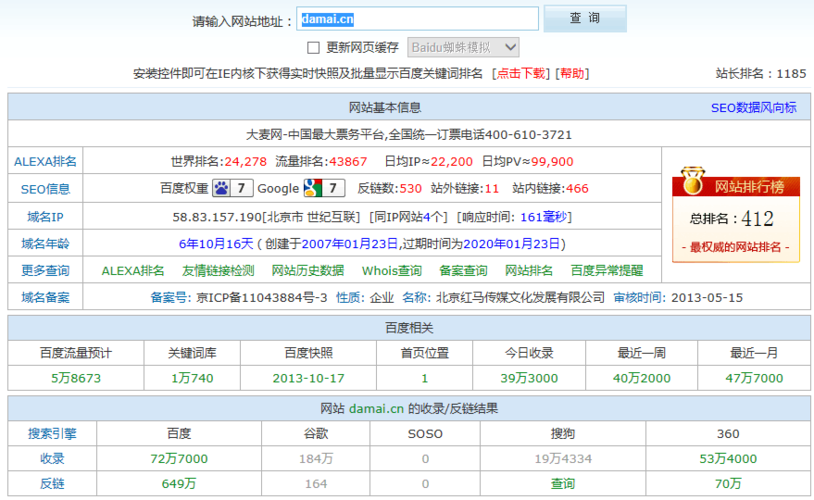Click the 反链数 value 530

click(411, 188)
